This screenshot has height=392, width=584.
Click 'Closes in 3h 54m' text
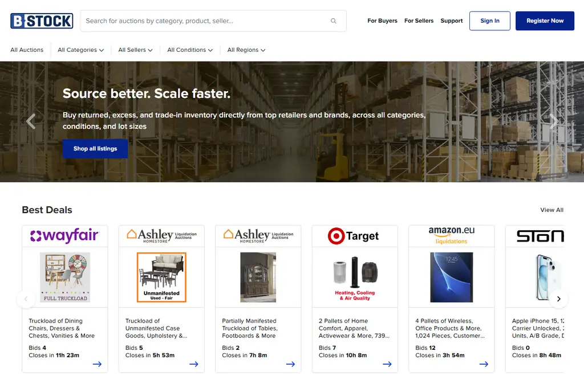pyautogui.click(x=440, y=355)
